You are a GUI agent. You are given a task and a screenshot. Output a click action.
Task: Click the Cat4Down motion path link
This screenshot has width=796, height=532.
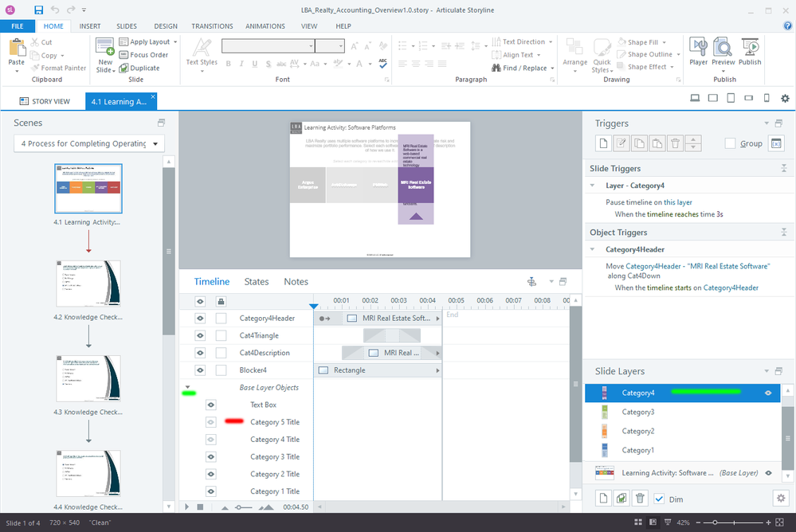click(x=625, y=276)
